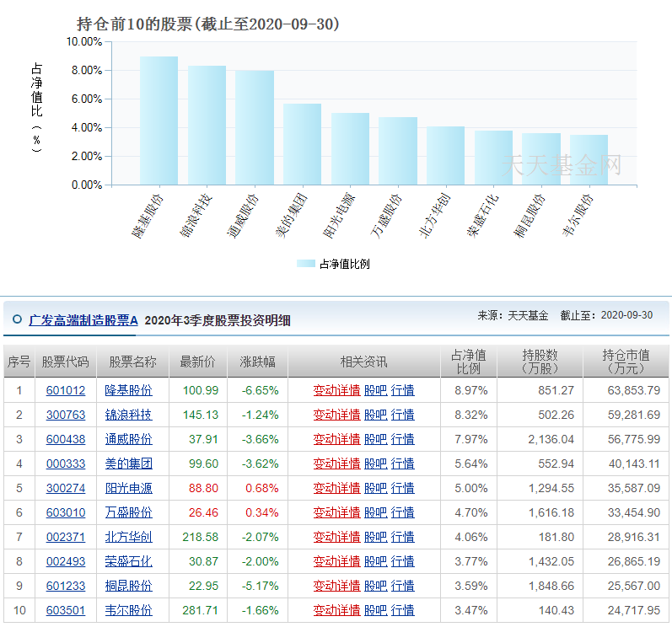
Task: Open stock code 603501 link
Action: [66, 610]
